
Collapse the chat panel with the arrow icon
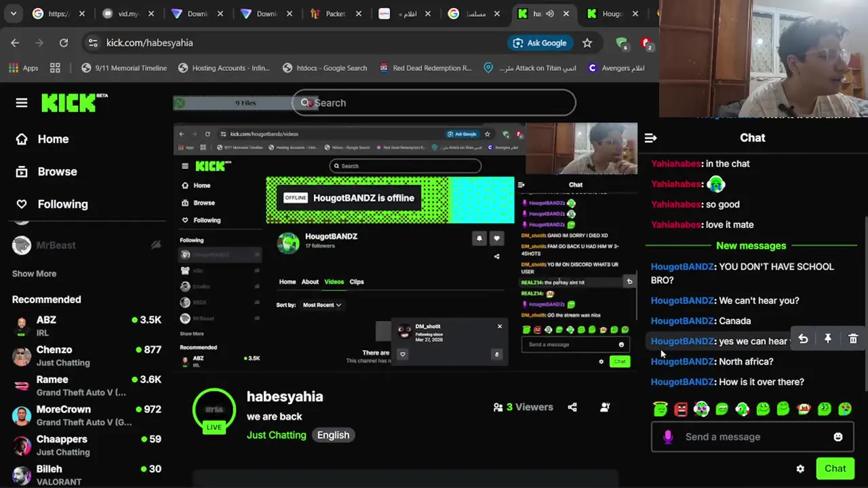650,138
